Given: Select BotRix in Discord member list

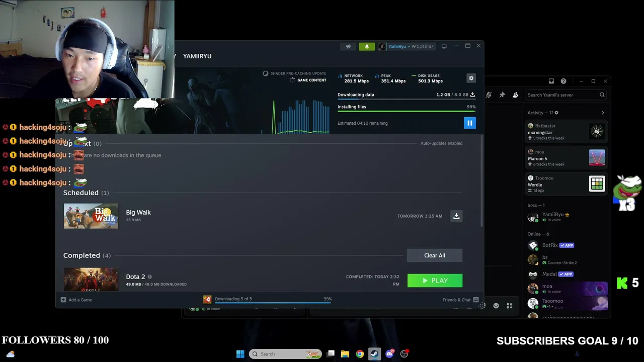Looking at the screenshot, I should (566, 245).
